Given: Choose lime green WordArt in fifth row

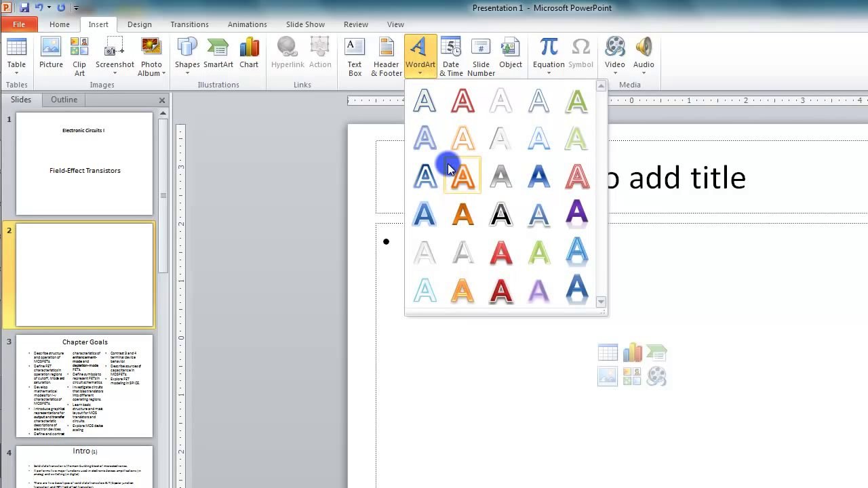Looking at the screenshot, I should tap(538, 252).
